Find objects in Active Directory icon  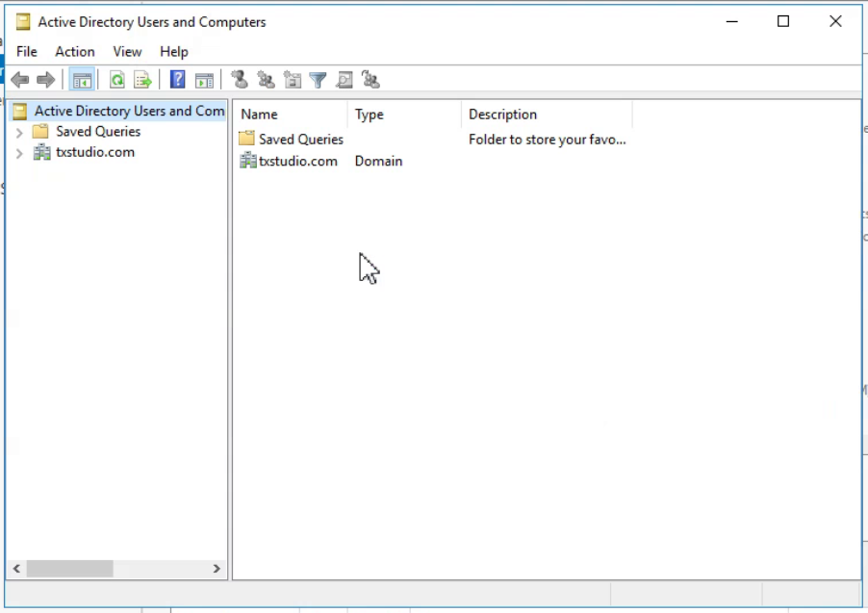tap(345, 80)
